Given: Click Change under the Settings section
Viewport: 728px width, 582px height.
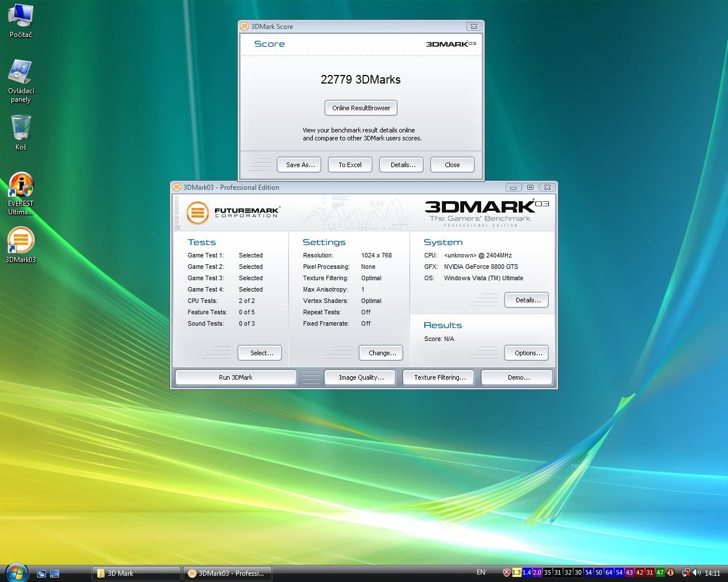Looking at the screenshot, I should (381, 353).
